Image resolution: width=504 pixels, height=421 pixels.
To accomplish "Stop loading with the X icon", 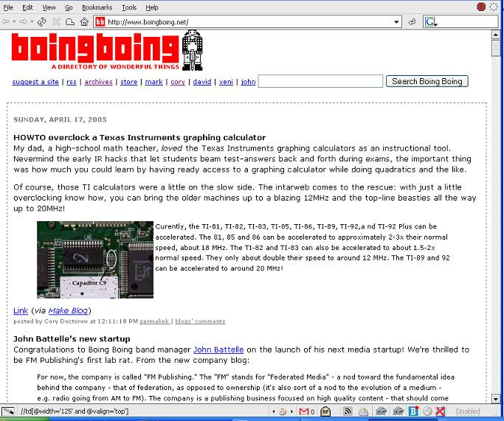I will tap(56, 22).
